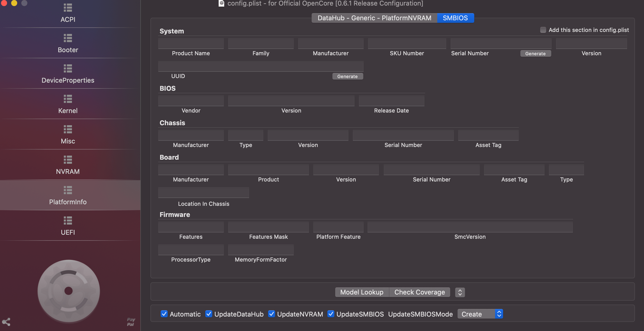This screenshot has width=644, height=331.
Task: Select the SMBIOS tab
Action: coord(455,18)
